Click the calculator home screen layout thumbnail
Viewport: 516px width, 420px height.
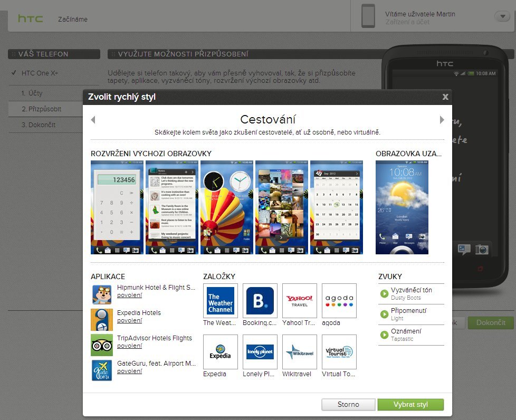117,206
